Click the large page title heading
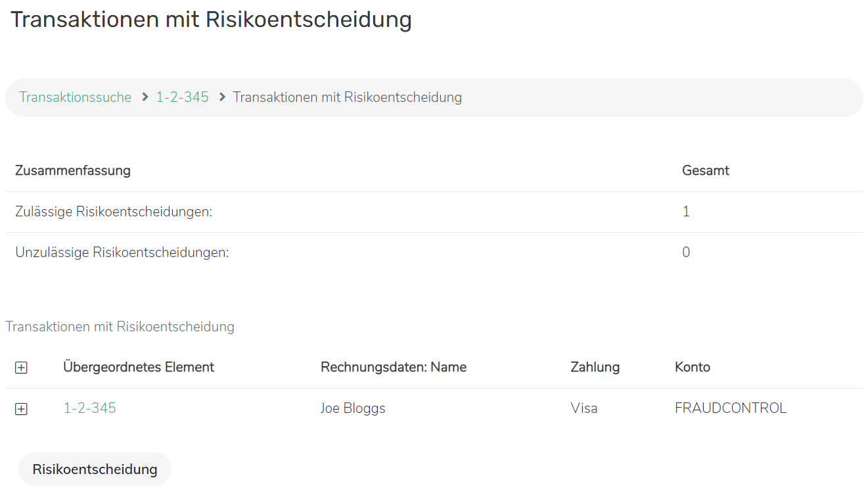The width and height of the screenshot is (868, 501). click(211, 20)
